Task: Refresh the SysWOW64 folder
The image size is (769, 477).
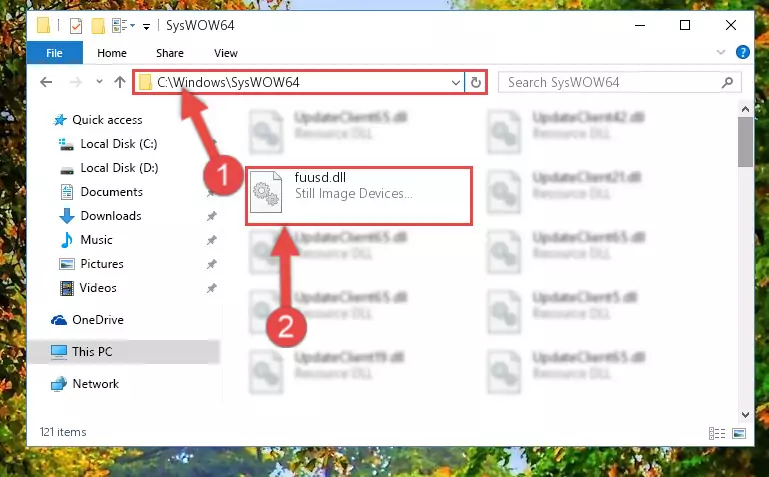Action: (476, 82)
